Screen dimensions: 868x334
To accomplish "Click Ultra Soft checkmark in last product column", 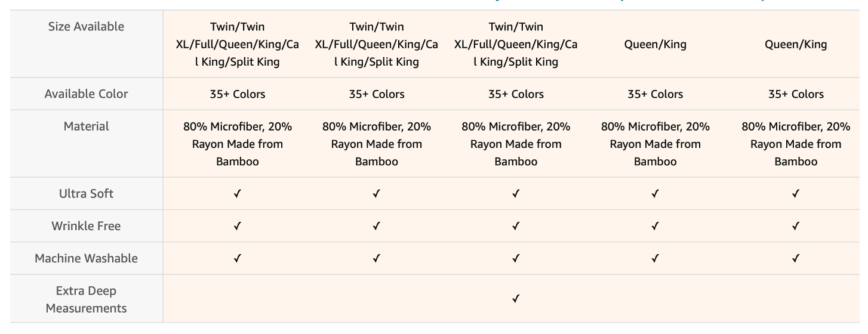I will 795,194.
